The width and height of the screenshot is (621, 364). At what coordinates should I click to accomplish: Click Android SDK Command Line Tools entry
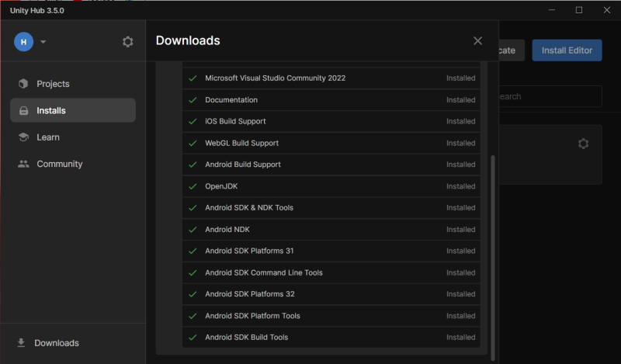(331, 272)
